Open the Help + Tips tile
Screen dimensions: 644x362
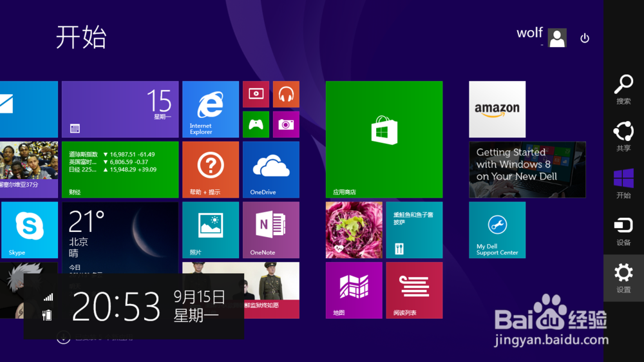(211, 169)
